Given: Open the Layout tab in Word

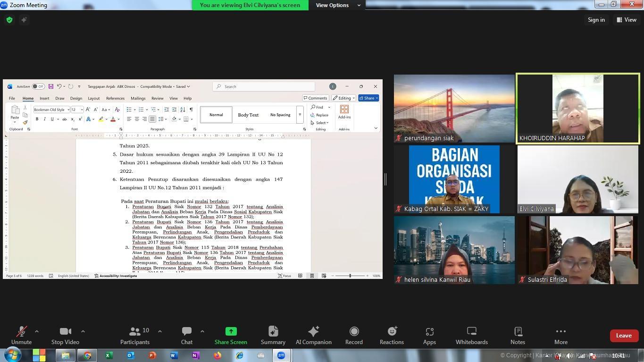Looking at the screenshot, I should coord(93,98).
